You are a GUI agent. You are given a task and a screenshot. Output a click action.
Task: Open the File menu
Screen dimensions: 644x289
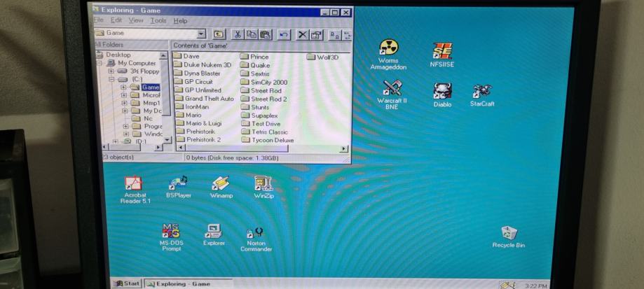[98, 20]
